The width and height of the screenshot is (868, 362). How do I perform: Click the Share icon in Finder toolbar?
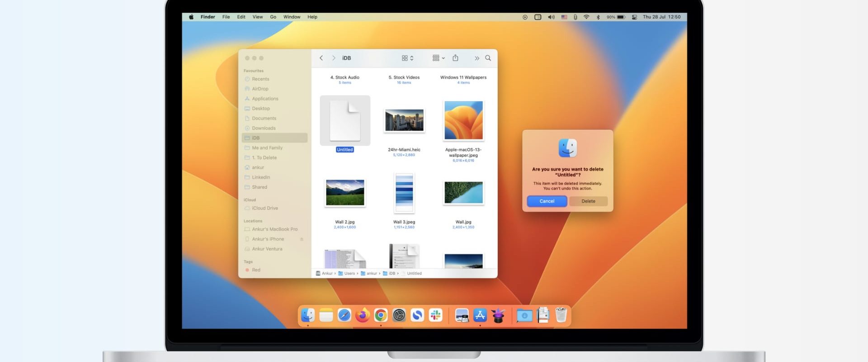(x=455, y=58)
